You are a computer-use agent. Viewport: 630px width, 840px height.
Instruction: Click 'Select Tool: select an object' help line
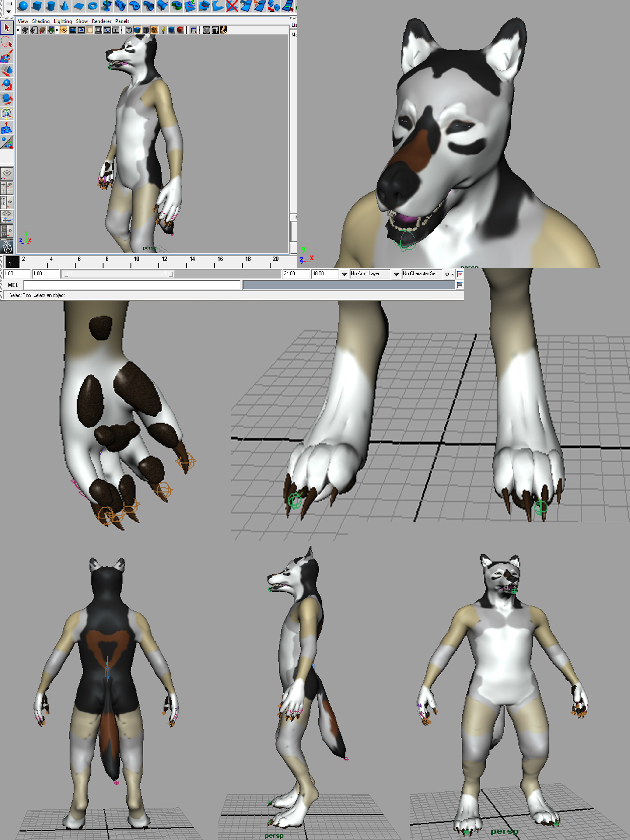(37, 295)
